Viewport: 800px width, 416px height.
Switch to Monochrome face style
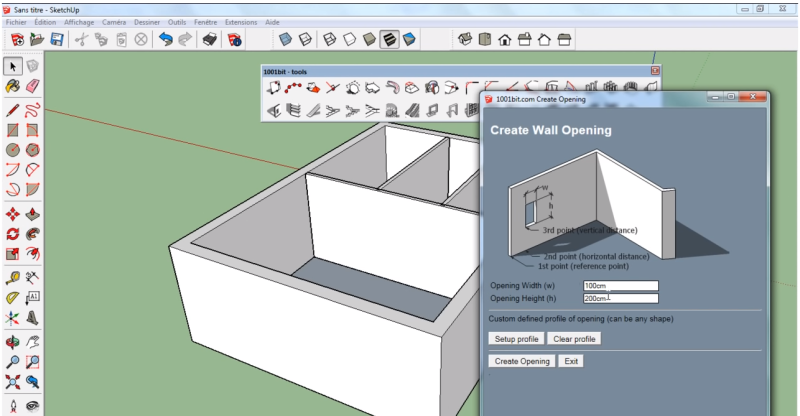coord(409,40)
